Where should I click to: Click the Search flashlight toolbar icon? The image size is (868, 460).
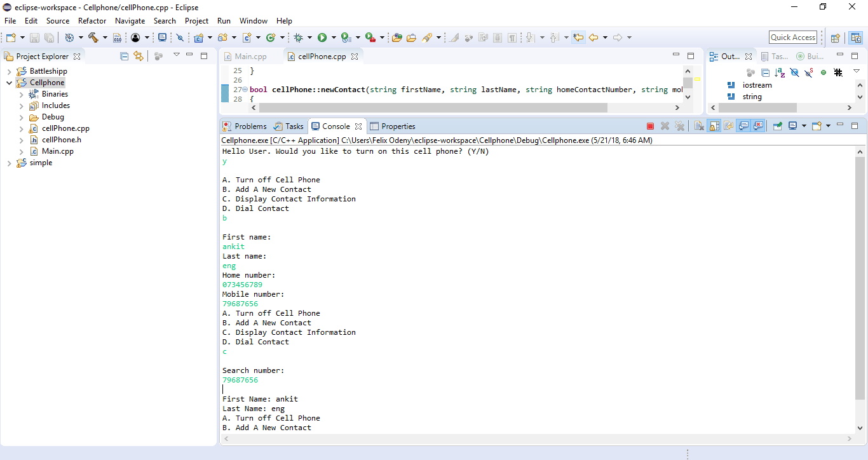[428, 37]
